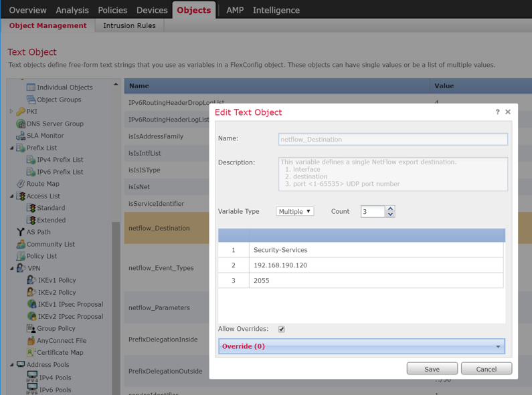532x395 pixels.
Task: Open the IPv4 Prefix List icon
Action: point(31,160)
